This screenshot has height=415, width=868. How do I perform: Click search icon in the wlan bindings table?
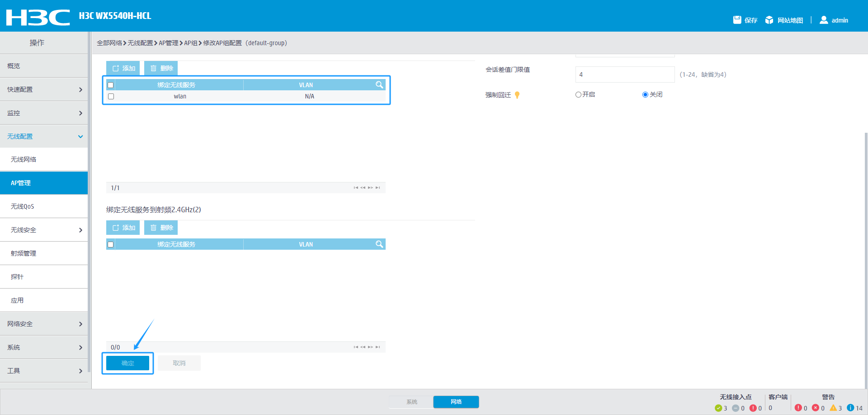click(x=379, y=85)
